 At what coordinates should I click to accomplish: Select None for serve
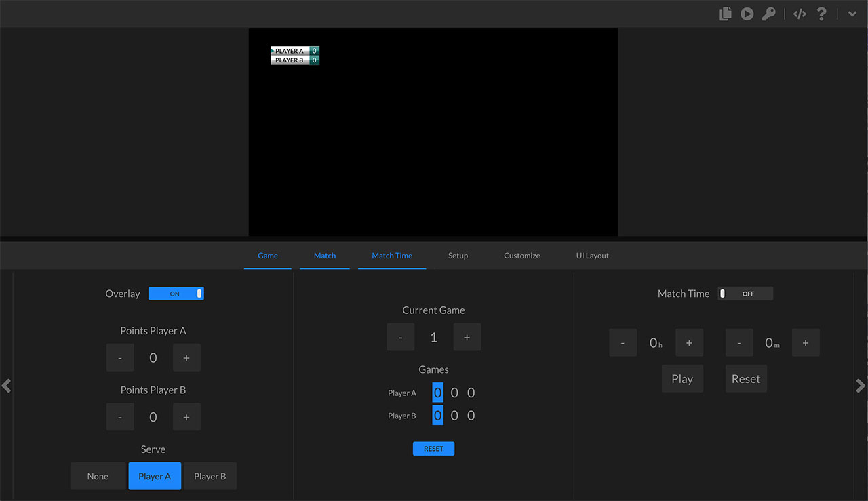(x=98, y=476)
